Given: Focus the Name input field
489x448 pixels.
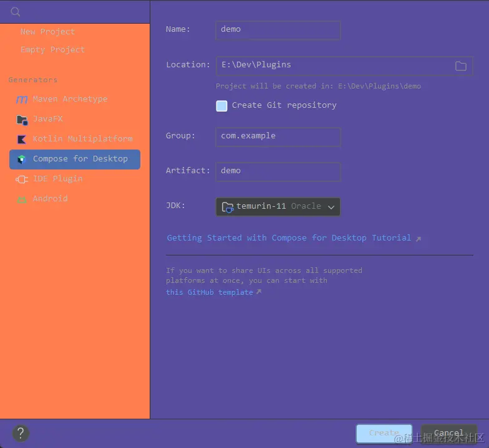Looking at the screenshot, I should pyautogui.click(x=278, y=30).
